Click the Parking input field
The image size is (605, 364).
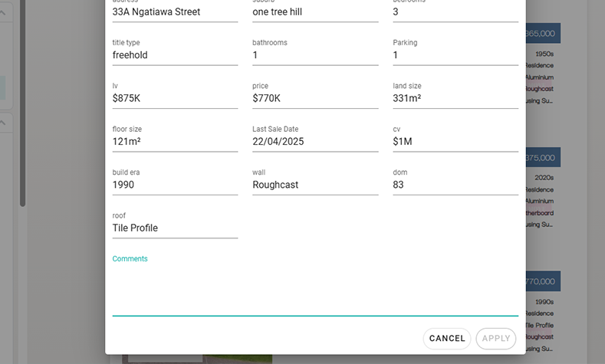pyautogui.click(x=455, y=55)
